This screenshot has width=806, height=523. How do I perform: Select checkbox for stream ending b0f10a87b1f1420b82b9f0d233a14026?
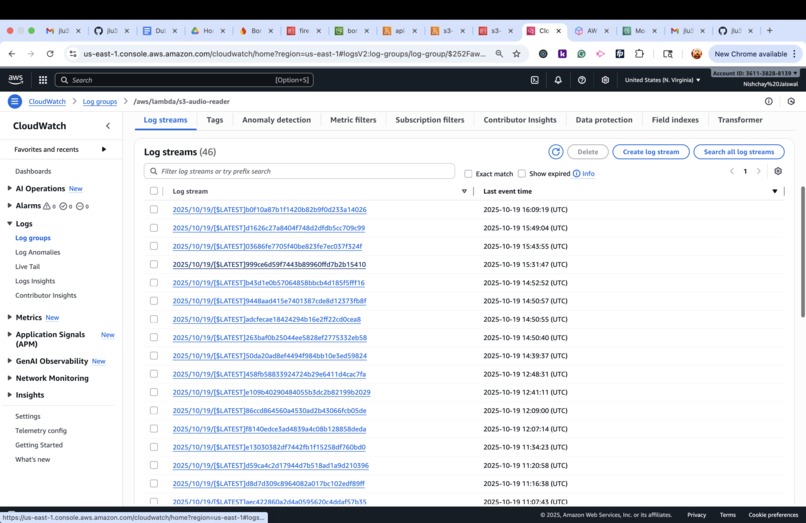coord(154,209)
